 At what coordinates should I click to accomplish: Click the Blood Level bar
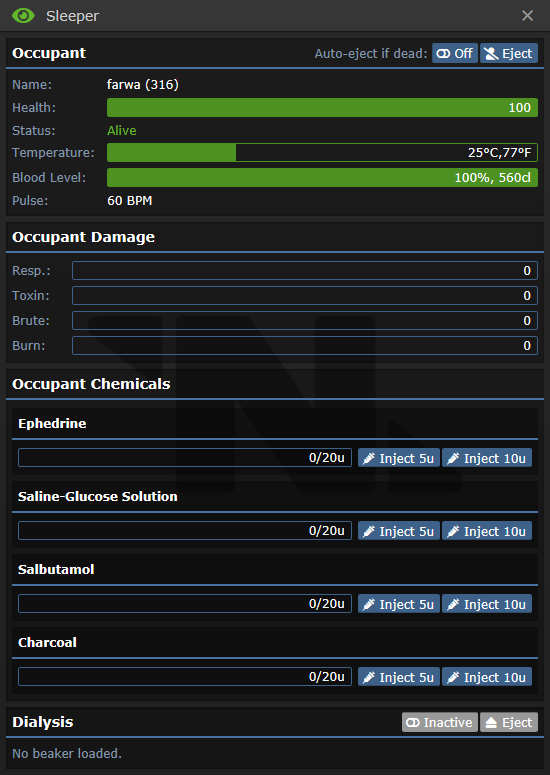point(322,177)
